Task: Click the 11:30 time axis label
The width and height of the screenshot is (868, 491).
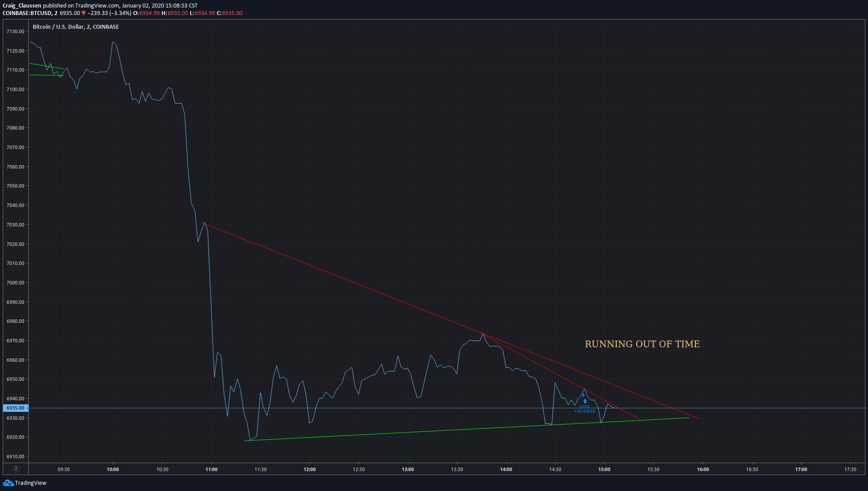Action: (x=261, y=469)
